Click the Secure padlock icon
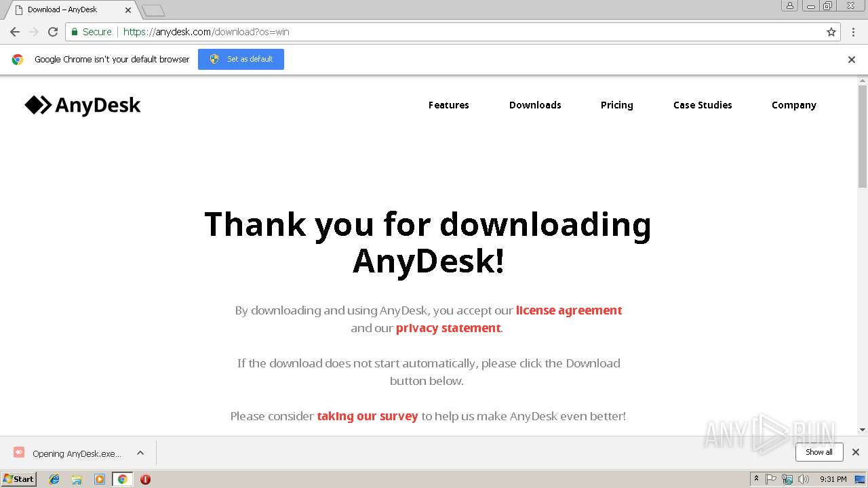Image resolution: width=868 pixels, height=488 pixels. (74, 32)
